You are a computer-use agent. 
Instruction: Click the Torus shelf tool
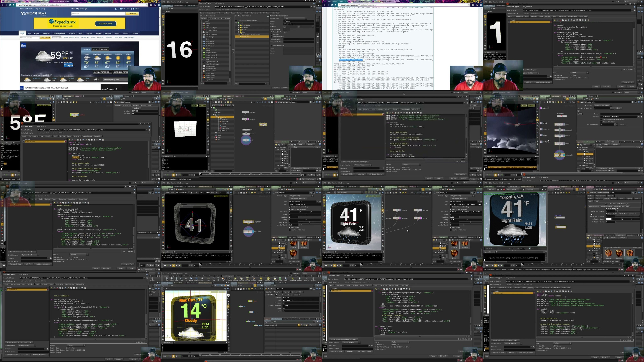[181, 279]
